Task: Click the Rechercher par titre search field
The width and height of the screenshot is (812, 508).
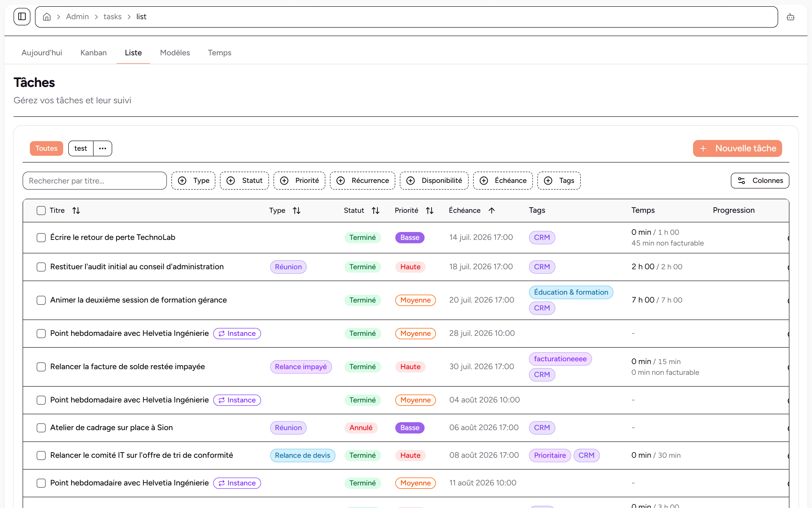Action: pyautogui.click(x=95, y=181)
